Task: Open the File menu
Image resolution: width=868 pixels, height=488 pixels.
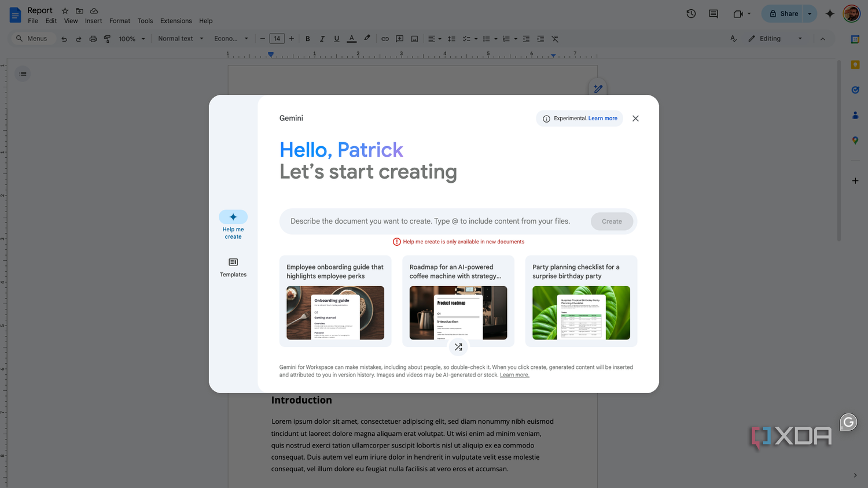Action: 33,21
